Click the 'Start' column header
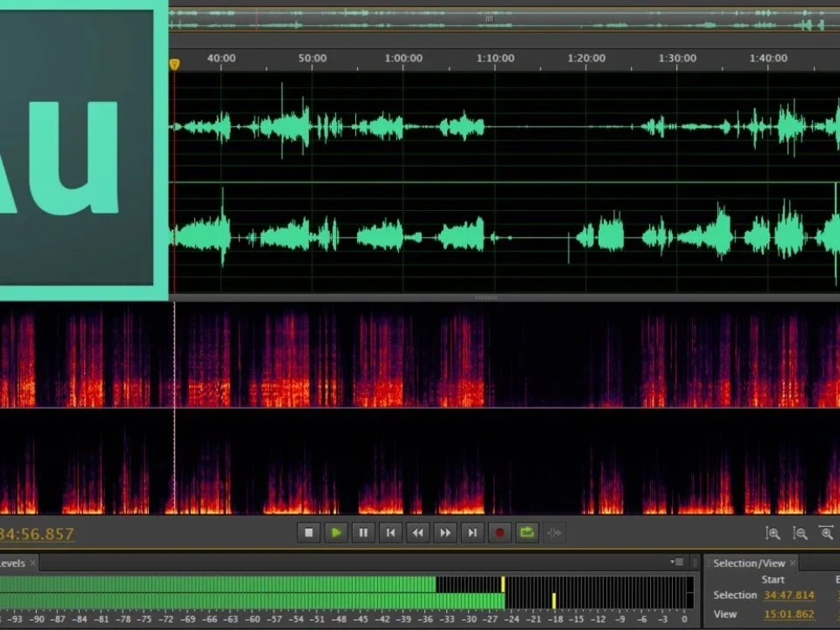The width and height of the screenshot is (840, 630). coord(773,580)
